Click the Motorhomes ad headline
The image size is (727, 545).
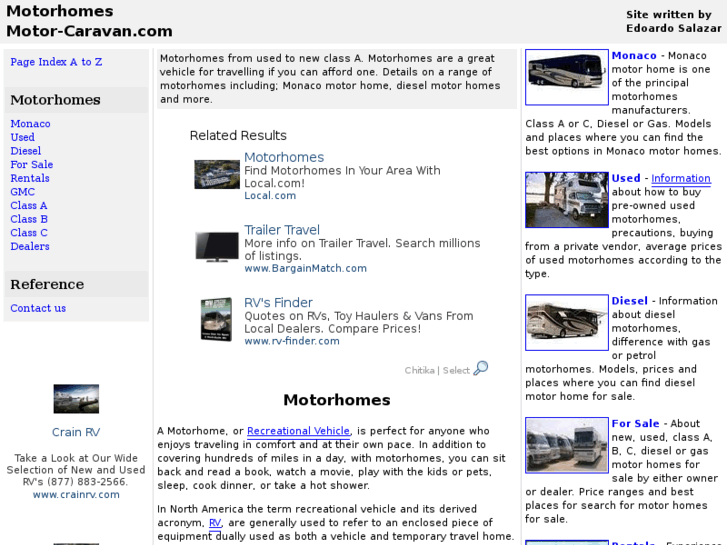pyautogui.click(x=284, y=157)
